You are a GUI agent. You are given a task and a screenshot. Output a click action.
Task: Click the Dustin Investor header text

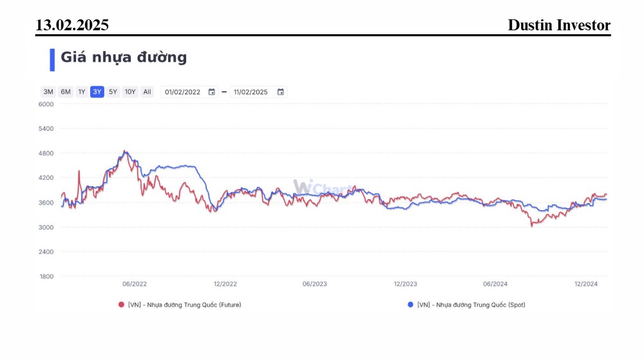tap(559, 24)
